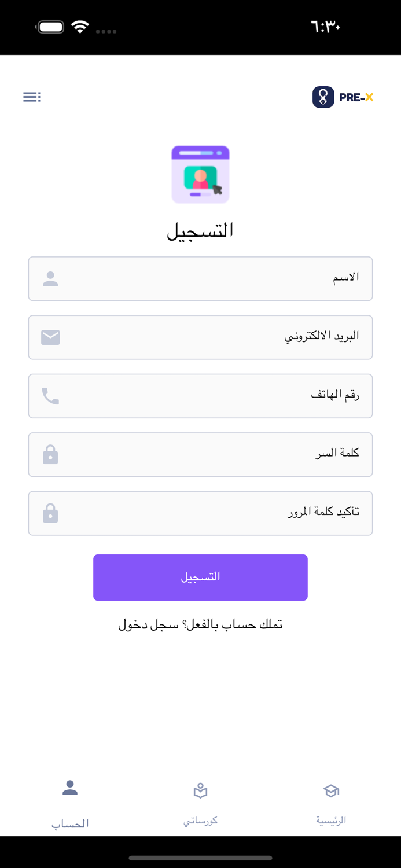Tap the envelope icon in email field
Viewport: 401px width, 868px height.
[50, 337]
